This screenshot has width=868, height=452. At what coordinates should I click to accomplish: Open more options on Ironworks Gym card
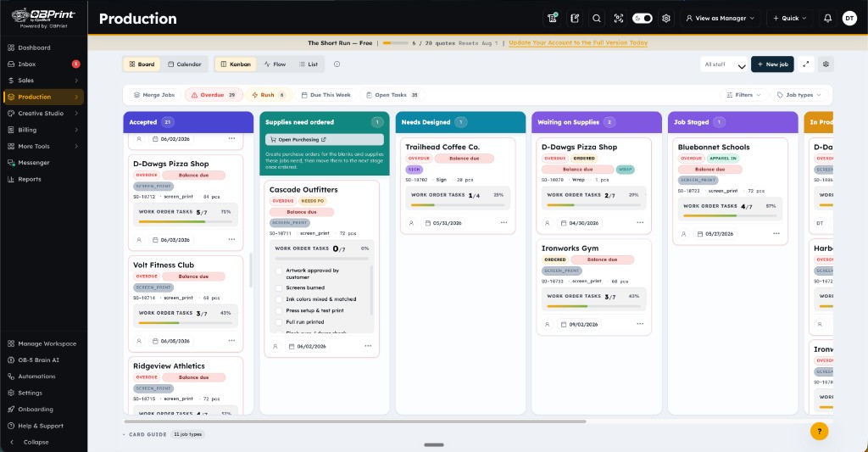point(640,324)
